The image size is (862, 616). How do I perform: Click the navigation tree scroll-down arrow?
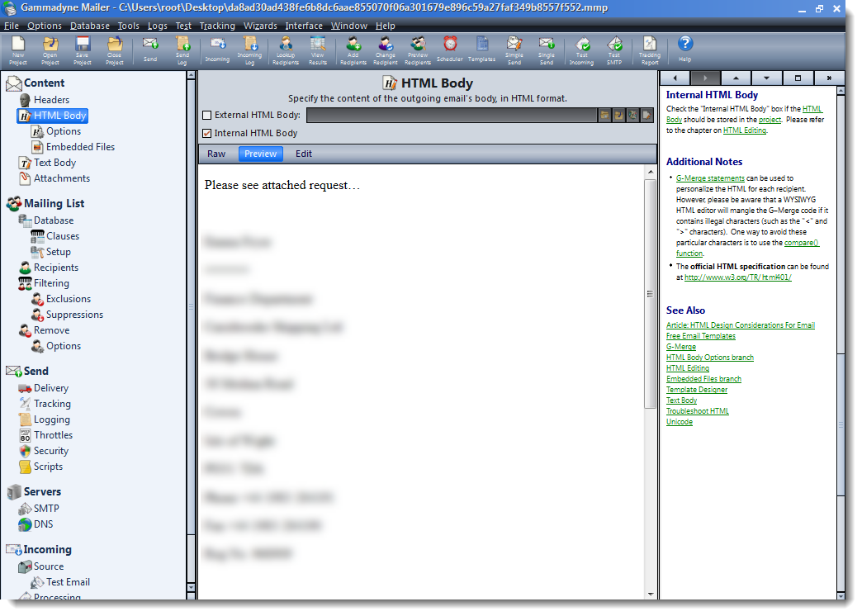coord(191,589)
